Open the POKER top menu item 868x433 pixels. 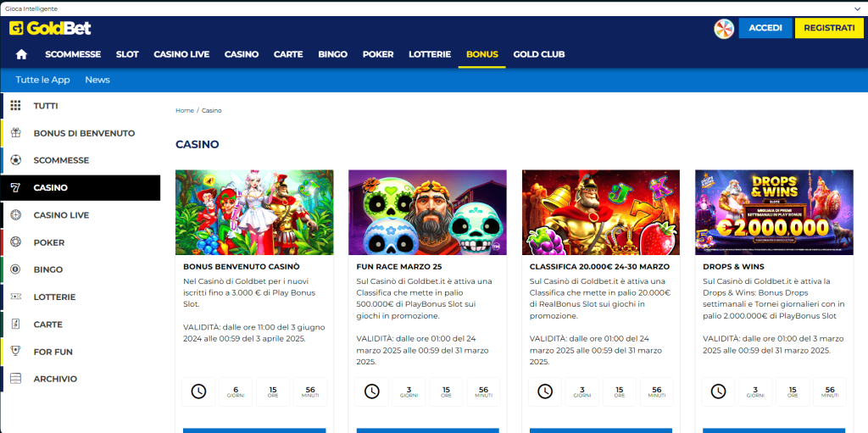click(378, 54)
